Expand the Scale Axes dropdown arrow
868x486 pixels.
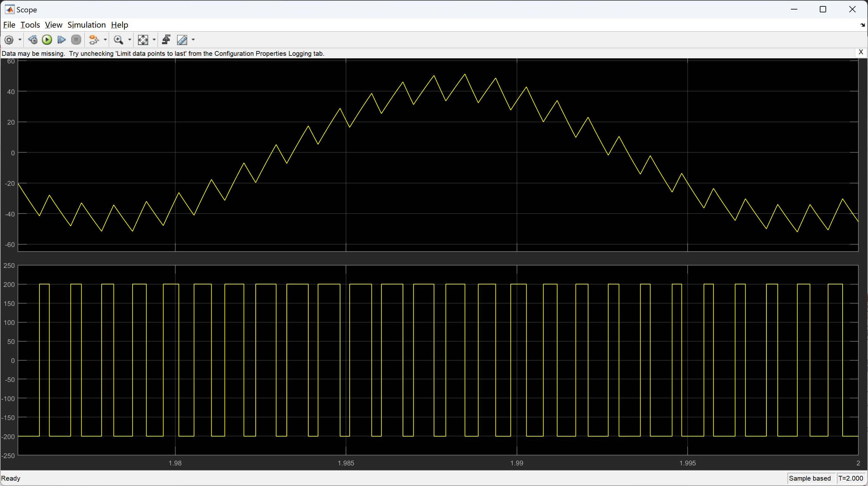[154, 40]
